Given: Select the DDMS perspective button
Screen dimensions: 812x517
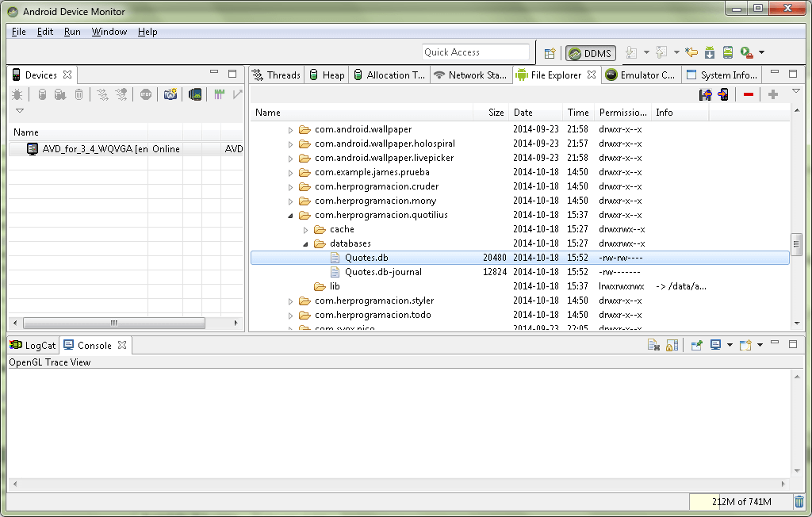Looking at the screenshot, I should pos(590,53).
